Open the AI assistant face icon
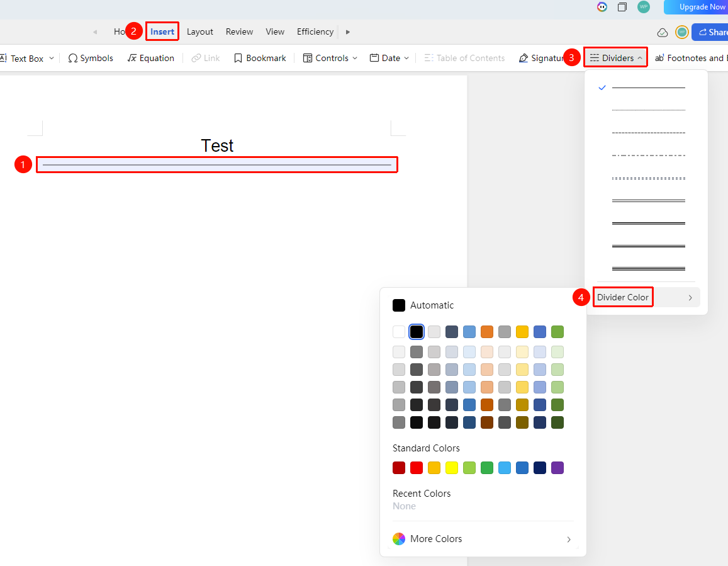This screenshot has height=566, width=728. [602, 7]
